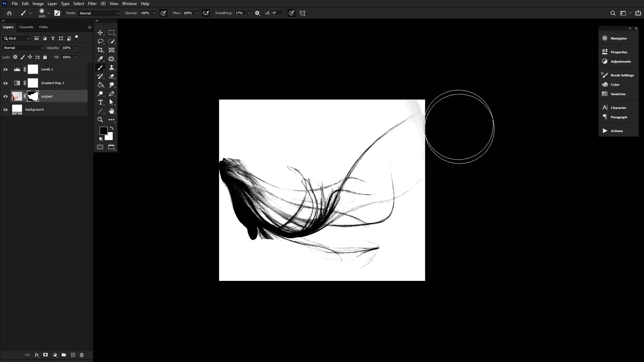Open the Actions panel
This screenshot has height=362, width=644.
point(616,131)
